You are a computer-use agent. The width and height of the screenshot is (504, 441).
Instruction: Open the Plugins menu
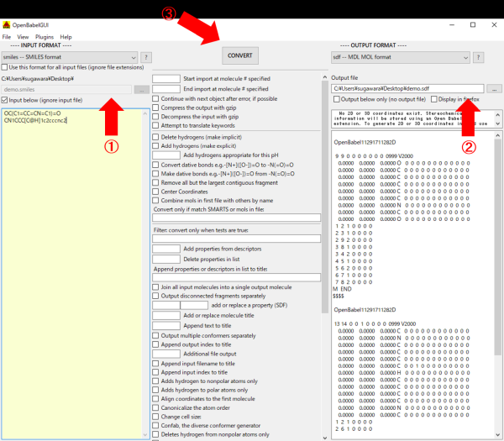[x=43, y=37]
